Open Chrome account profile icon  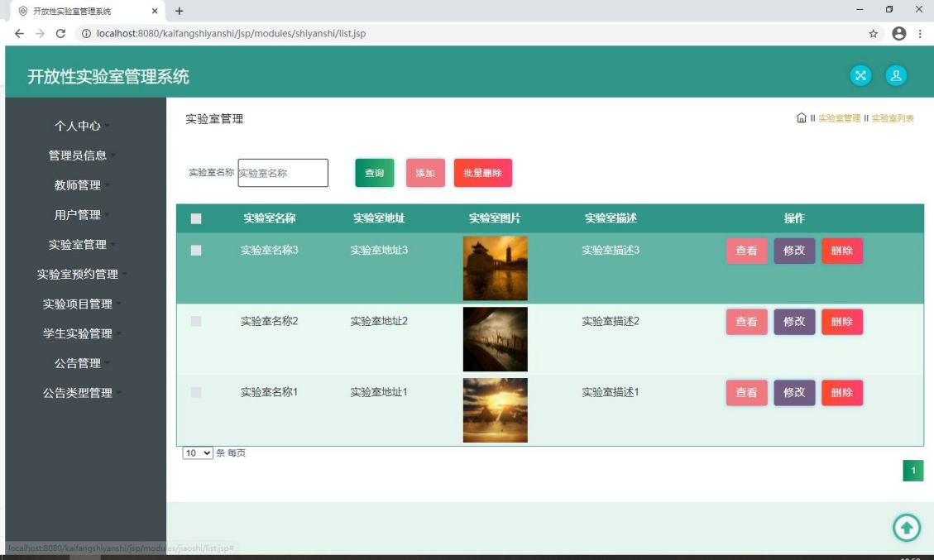point(898,34)
